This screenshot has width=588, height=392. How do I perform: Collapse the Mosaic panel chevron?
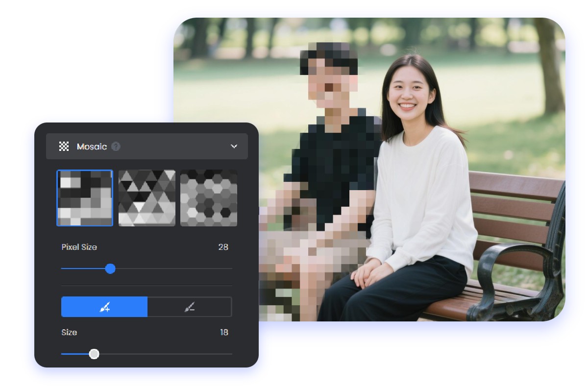tap(234, 147)
